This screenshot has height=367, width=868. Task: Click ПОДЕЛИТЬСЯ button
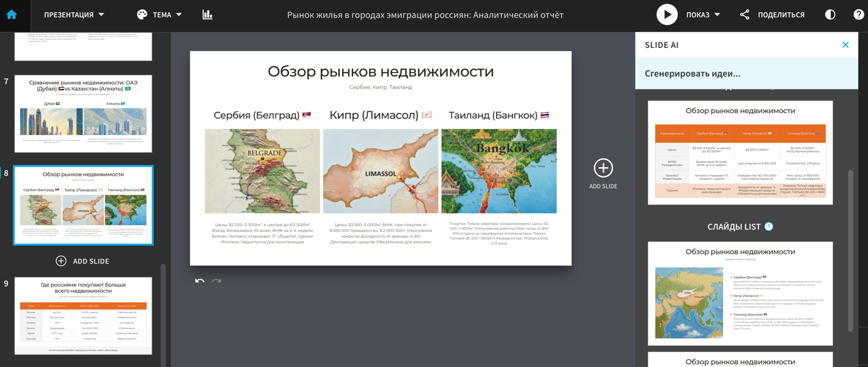click(x=781, y=15)
